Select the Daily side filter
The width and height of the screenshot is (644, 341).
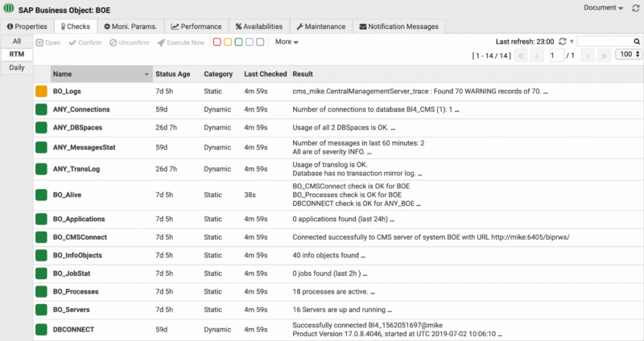point(16,68)
